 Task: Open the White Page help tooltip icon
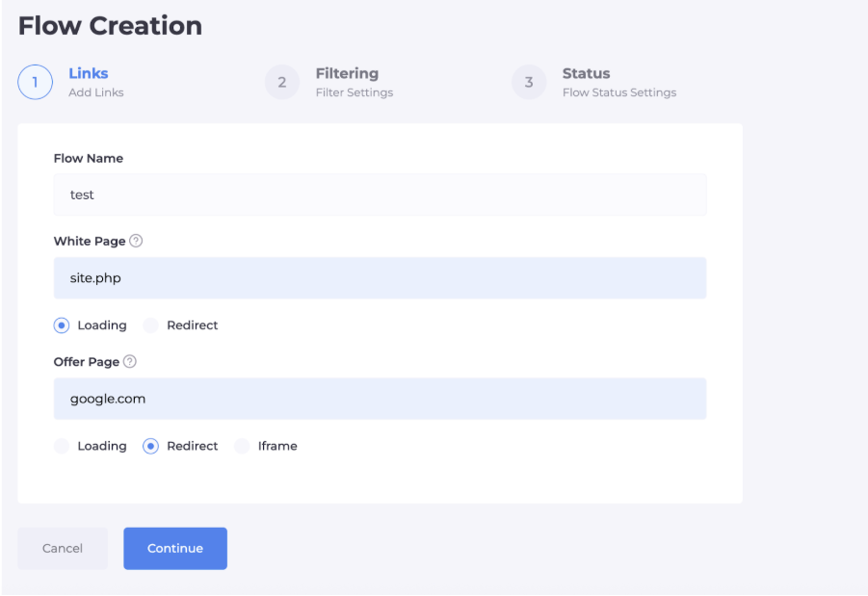pos(136,241)
